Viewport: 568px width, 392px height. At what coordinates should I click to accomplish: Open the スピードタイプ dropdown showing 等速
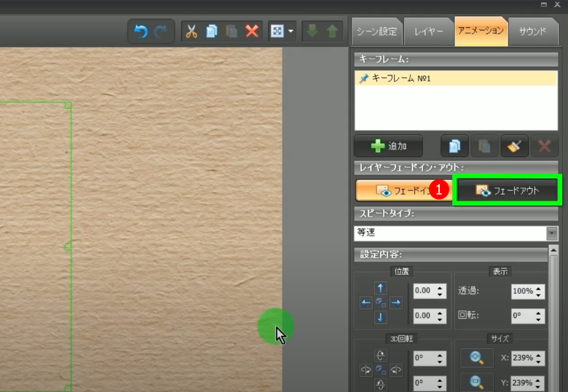tap(552, 233)
